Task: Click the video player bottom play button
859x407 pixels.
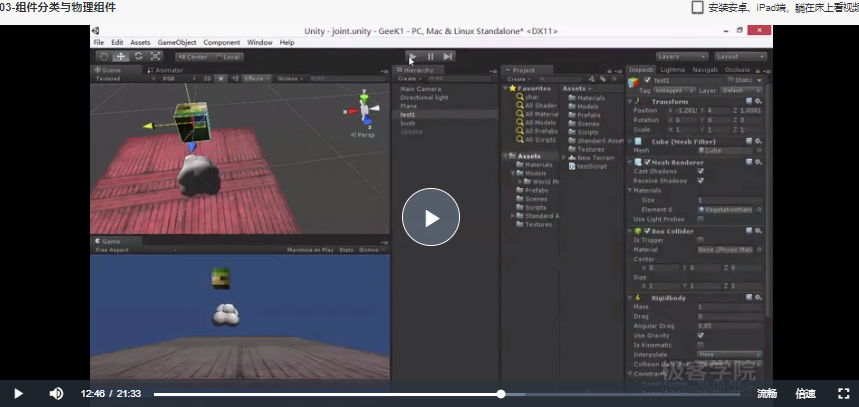Action: tap(18, 393)
